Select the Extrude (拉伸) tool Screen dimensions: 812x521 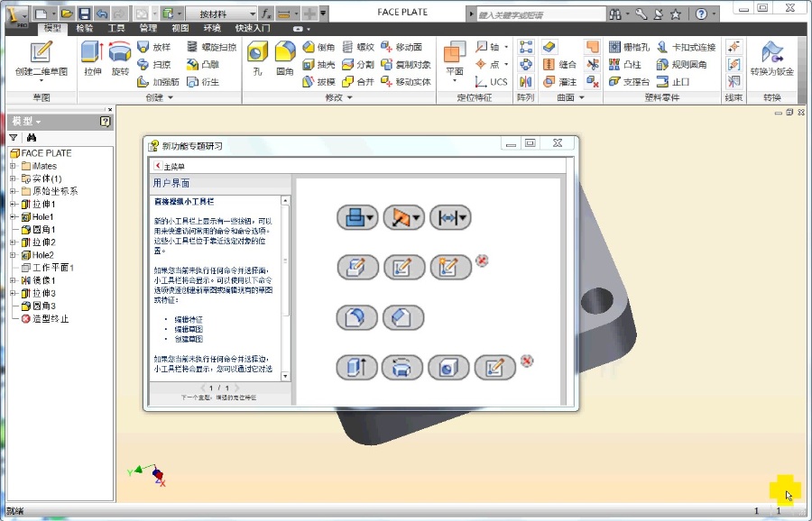click(93, 59)
